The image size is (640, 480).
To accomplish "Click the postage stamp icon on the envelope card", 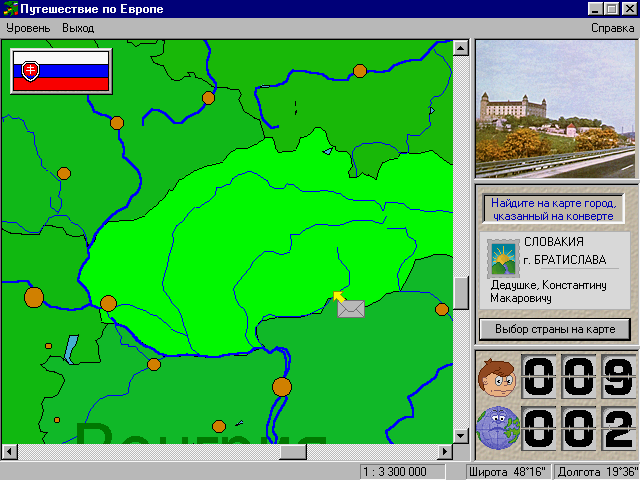I will click(503, 259).
